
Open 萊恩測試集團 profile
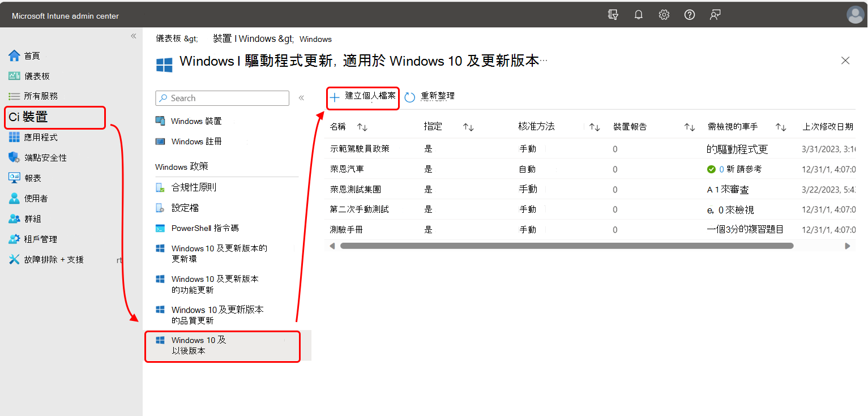(355, 190)
